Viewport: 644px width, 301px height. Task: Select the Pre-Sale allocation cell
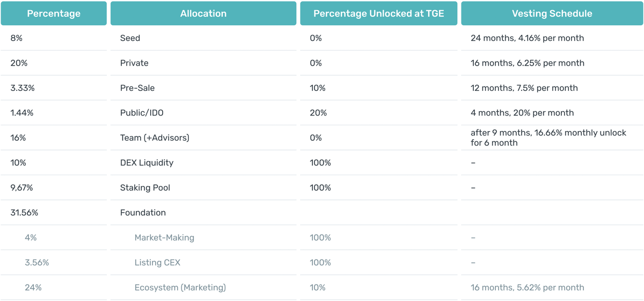(137, 88)
